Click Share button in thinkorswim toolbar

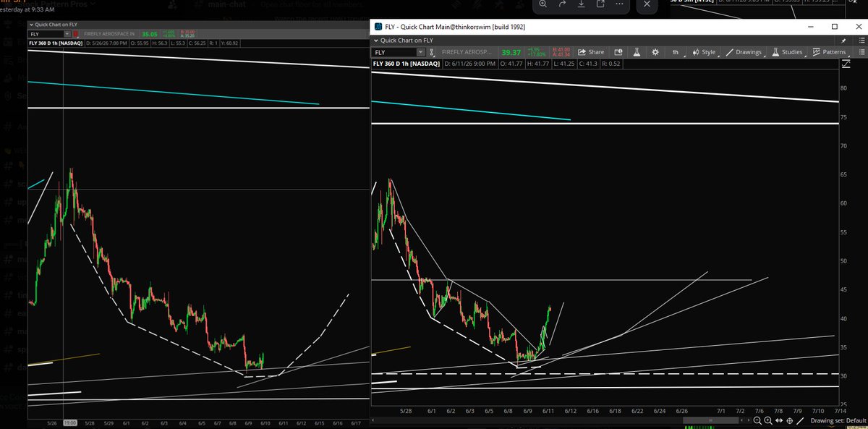pos(590,51)
